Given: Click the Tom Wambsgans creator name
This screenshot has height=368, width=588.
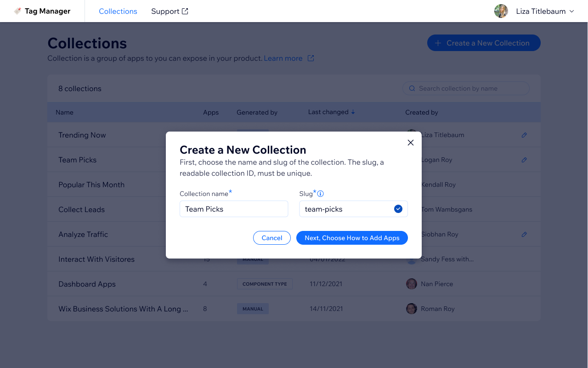Looking at the screenshot, I should point(447,209).
